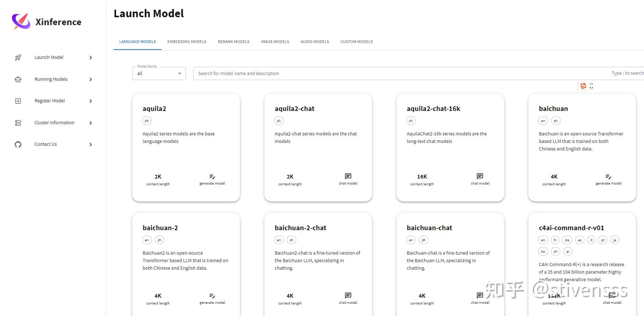Click the Launch Model rocket icon
Screen dimensions: 644x316
tap(18, 57)
